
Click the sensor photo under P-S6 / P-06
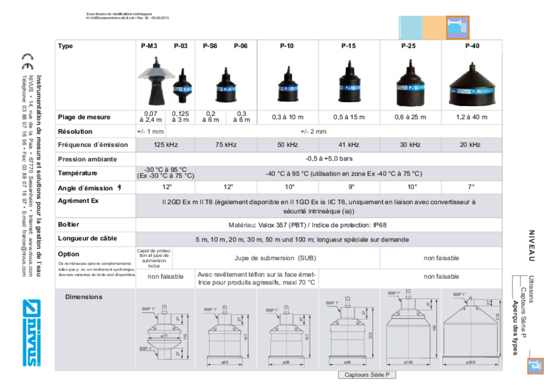pos(226,85)
